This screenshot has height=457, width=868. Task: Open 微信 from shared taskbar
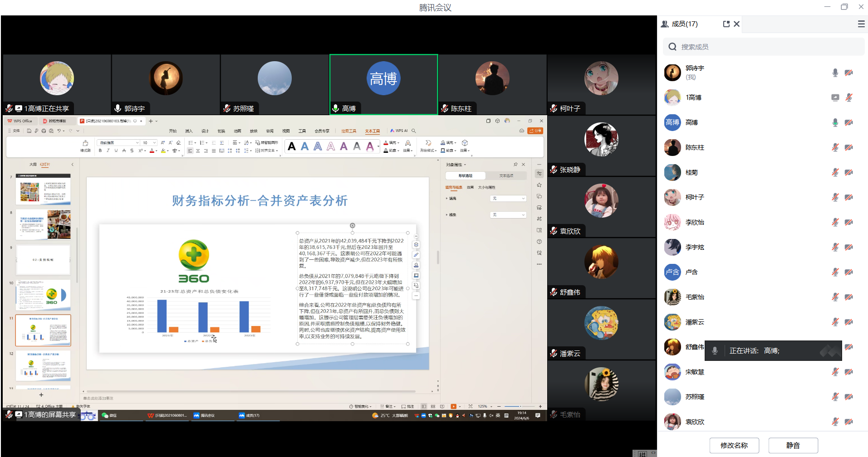[109, 415]
